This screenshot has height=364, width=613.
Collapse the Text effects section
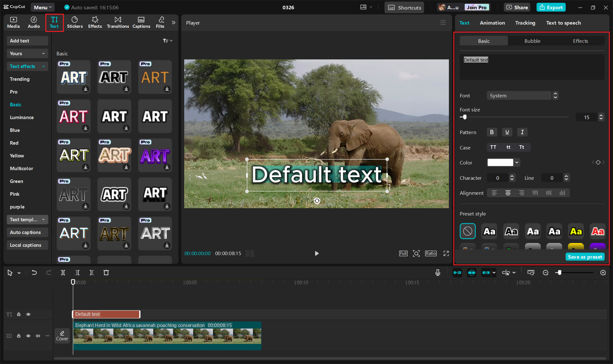(27, 66)
